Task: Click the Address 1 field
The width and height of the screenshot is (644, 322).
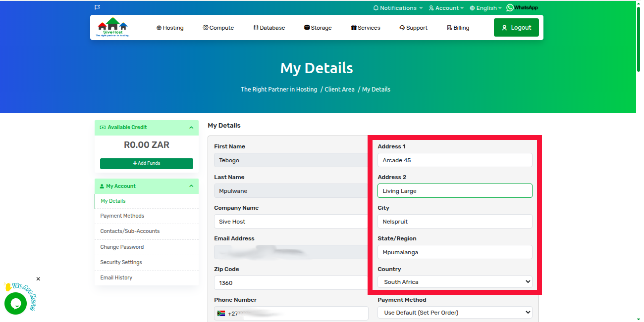Action: [455, 160]
